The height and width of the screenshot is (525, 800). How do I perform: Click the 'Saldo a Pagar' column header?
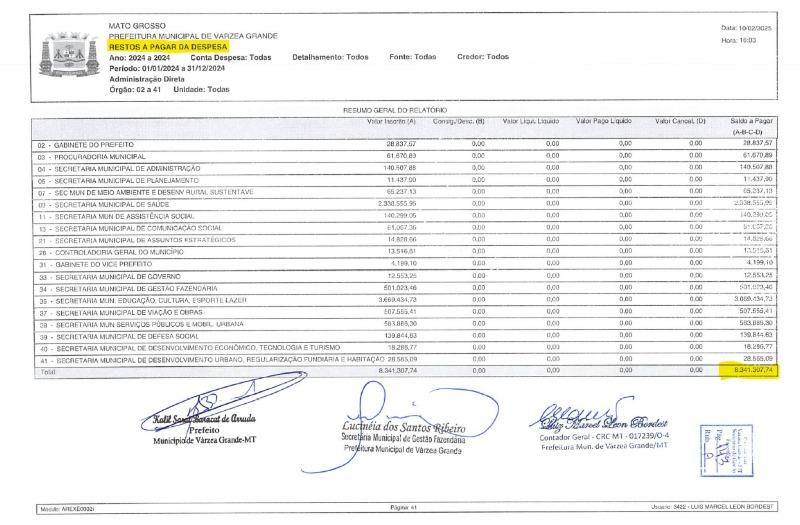pos(751,121)
